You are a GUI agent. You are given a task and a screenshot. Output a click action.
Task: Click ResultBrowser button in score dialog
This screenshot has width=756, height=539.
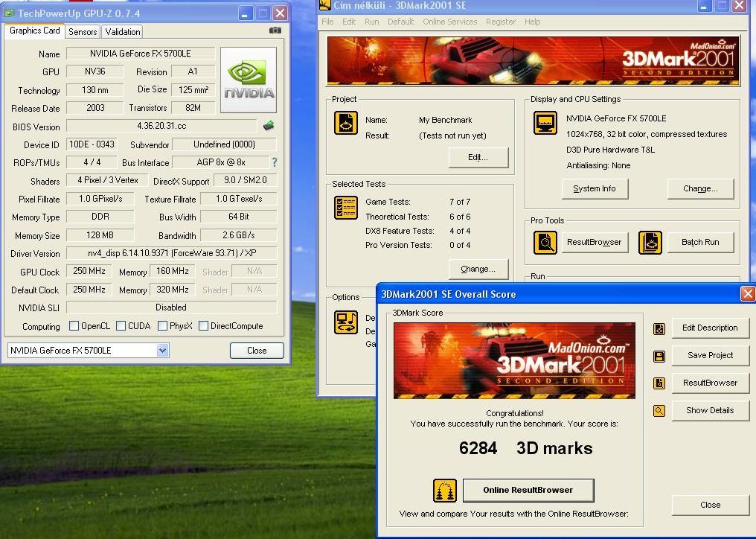[710, 383]
